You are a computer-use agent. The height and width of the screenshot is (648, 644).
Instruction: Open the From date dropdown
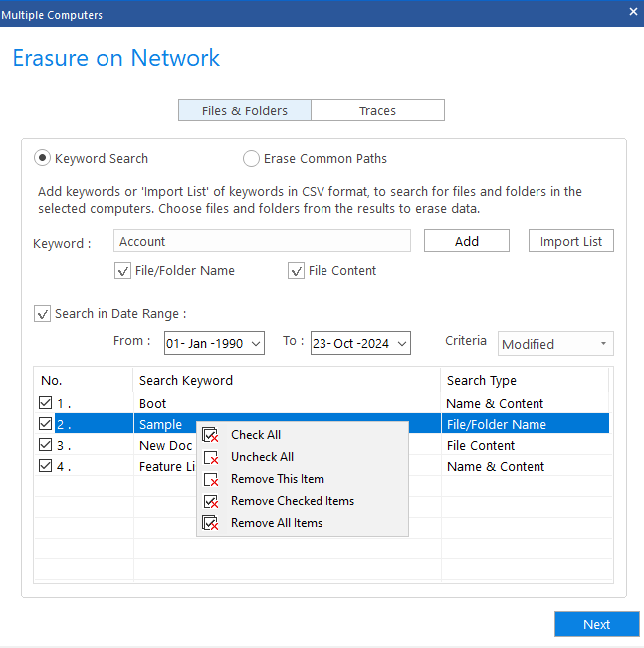pyautogui.click(x=256, y=343)
